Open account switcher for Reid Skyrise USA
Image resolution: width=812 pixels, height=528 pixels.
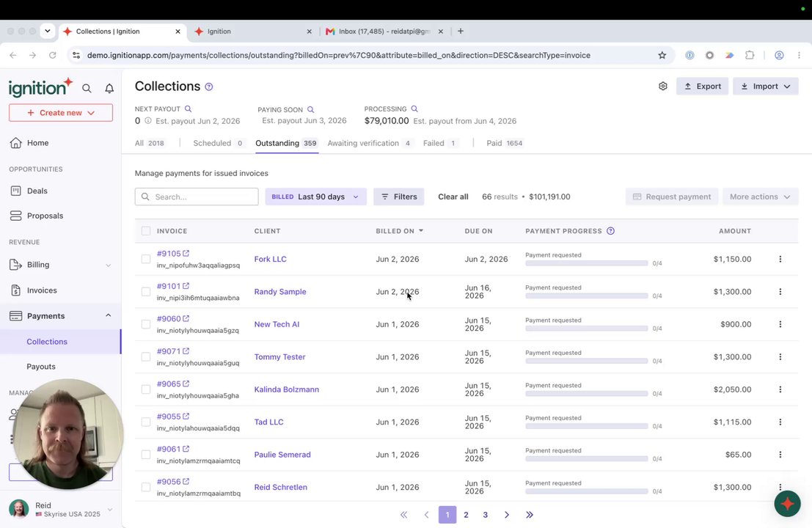[x=61, y=510]
